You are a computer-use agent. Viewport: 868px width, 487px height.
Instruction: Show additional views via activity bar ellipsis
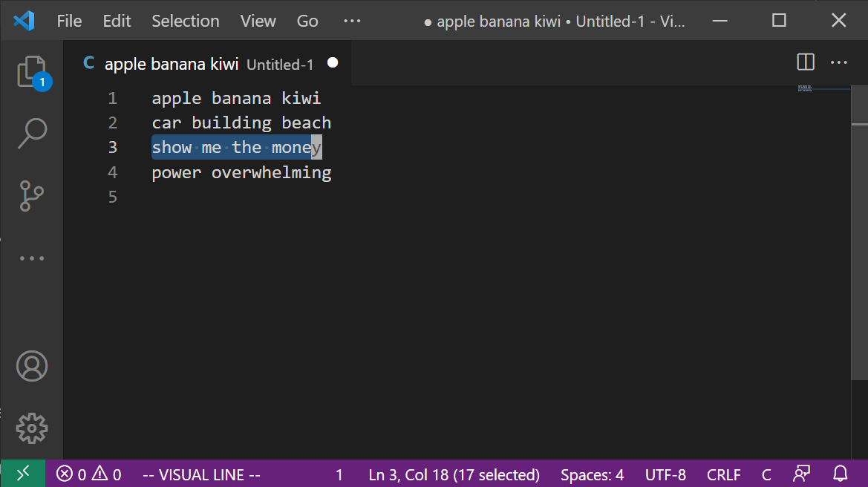pyautogui.click(x=31, y=258)
